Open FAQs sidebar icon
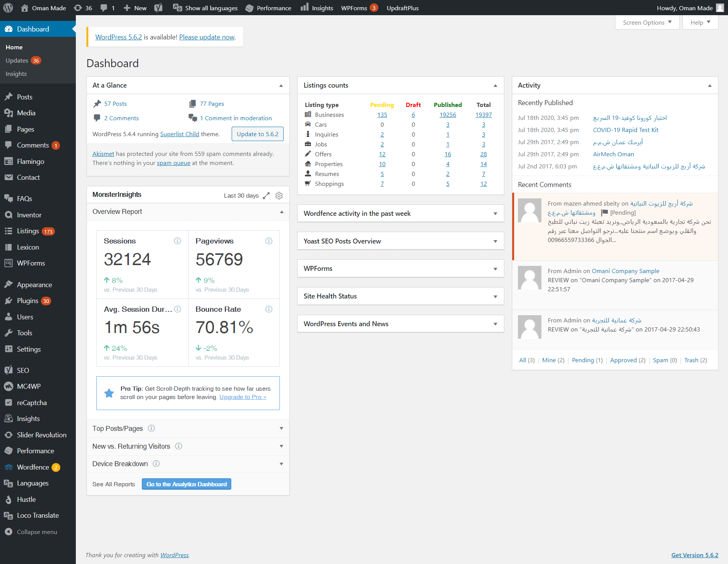Image resolution: width=728 pixels, height=564 pixels. point(8,199)
